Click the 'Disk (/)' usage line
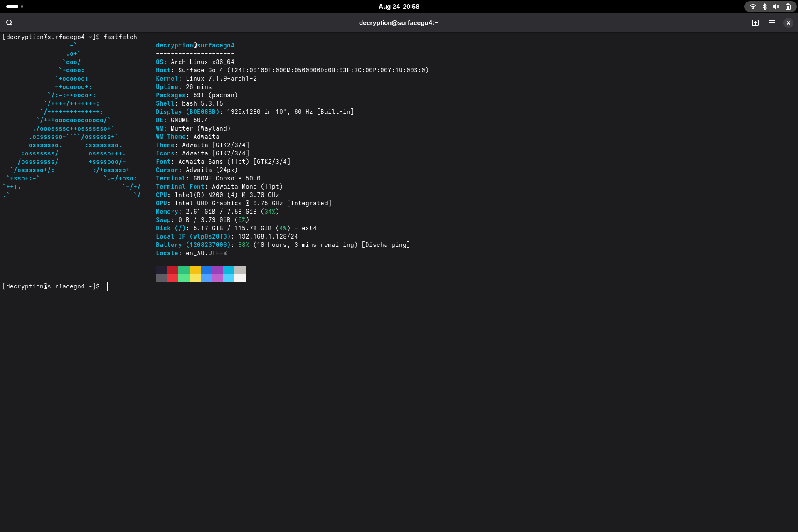Viewport: 798px width, 532px height. click(x=236, y=228)
